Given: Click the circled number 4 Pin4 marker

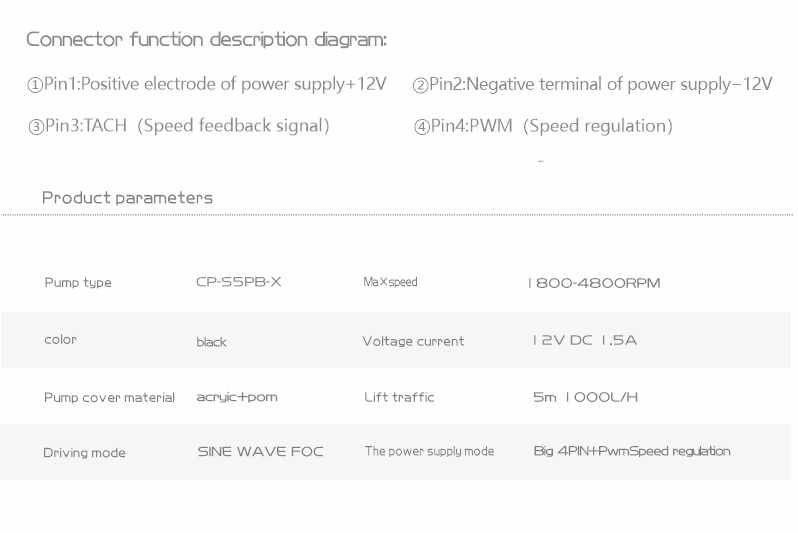Looking at the screenshot, I should (x=422, y=126).
